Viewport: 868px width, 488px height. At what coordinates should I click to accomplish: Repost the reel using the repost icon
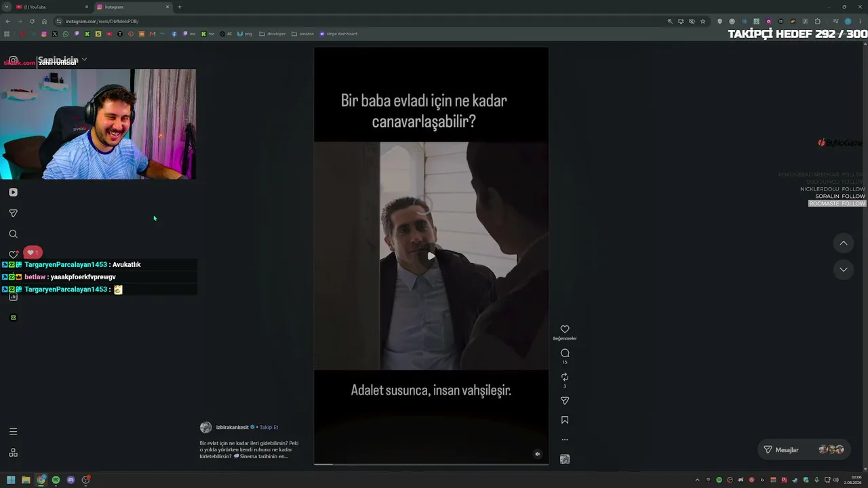[565, 377]
